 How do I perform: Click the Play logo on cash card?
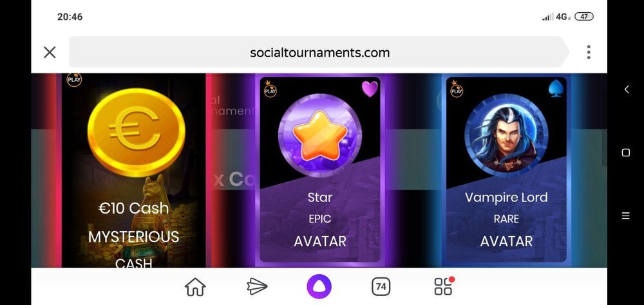pyautogui.click(x=74, y=80)
